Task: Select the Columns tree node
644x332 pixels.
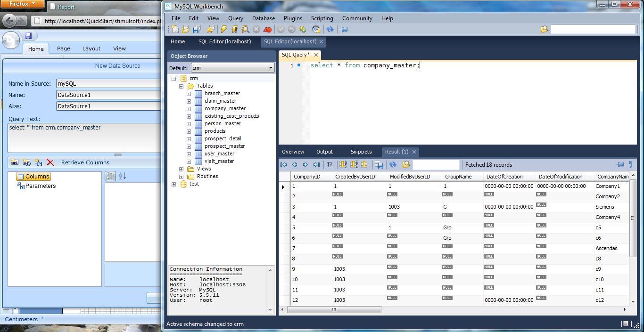Action: click(x=33, y=177)
